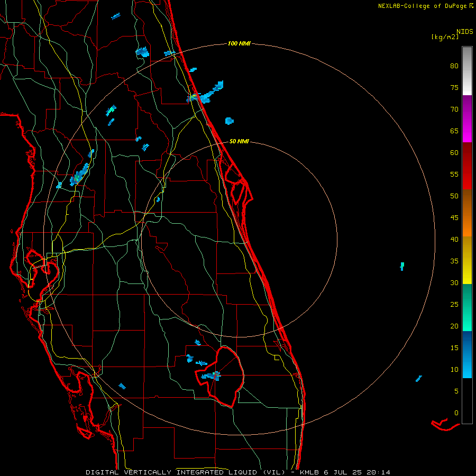Screen dimensions: 476x476
Task: Click the 20 value on the color scale
Action: coord(454,326)
